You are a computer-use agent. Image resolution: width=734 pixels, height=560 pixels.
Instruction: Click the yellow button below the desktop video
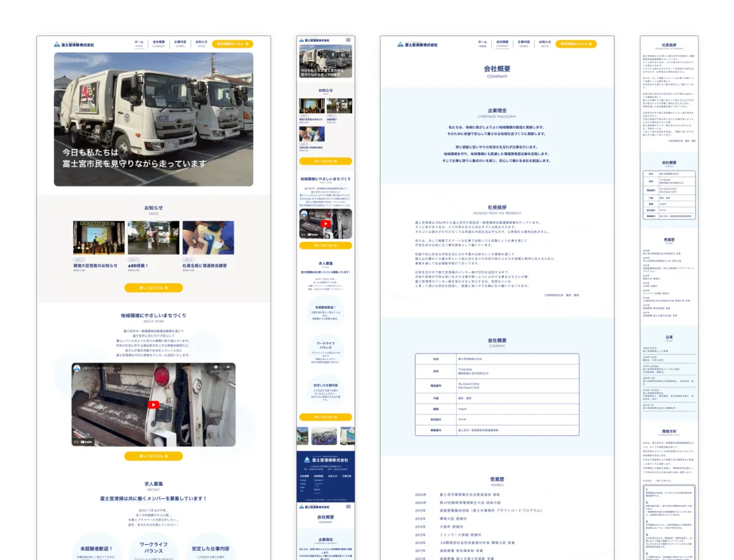point(154,456)
